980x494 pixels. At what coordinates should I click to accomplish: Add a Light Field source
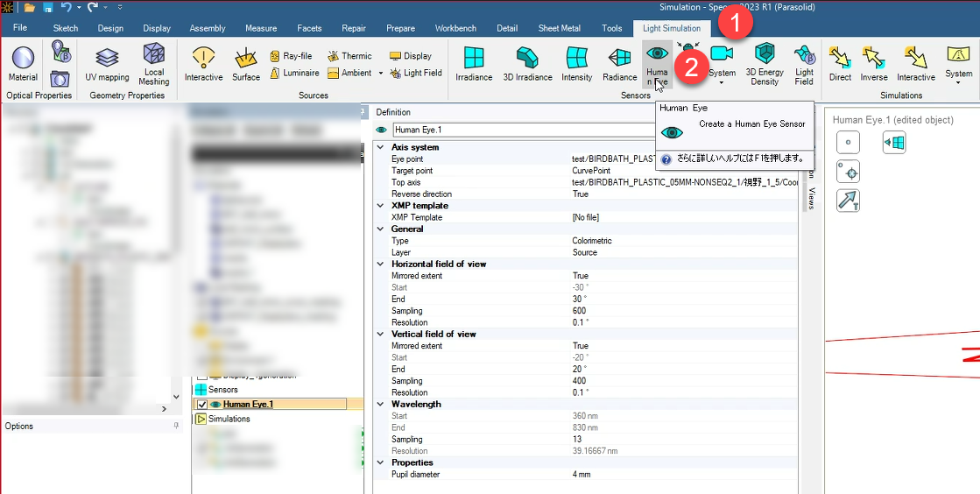click(x=416, y=73)
